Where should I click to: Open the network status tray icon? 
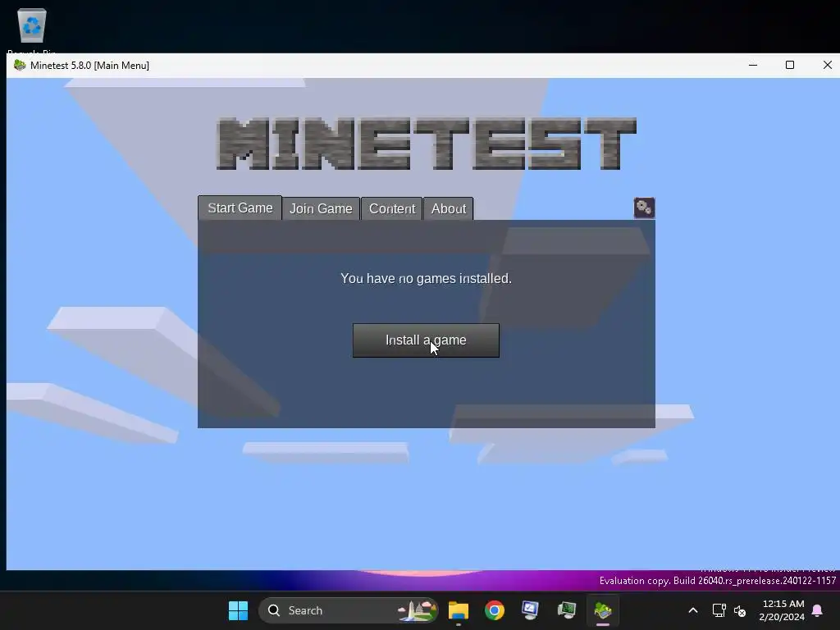click(x=719, y=610)
